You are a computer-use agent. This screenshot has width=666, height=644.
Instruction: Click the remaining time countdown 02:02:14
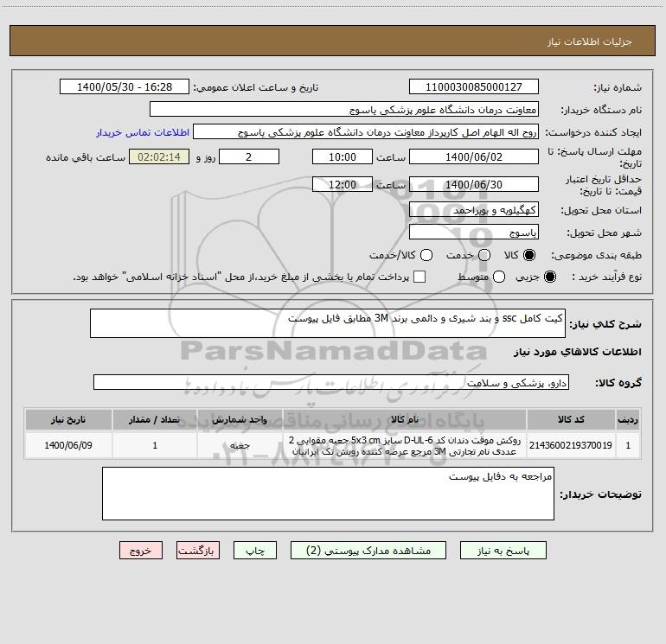coord(159,156)
